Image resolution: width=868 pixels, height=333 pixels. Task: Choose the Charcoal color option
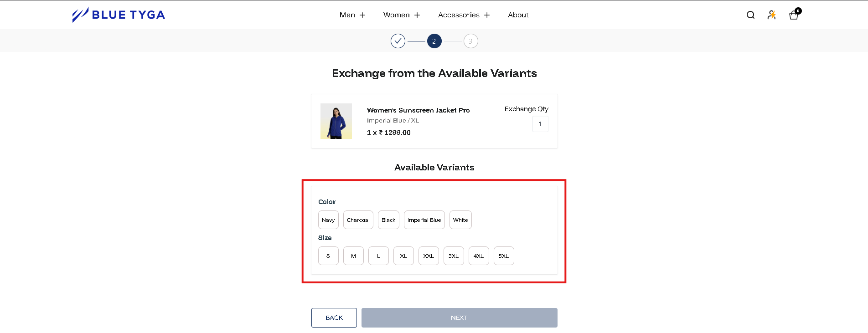pyautogui.click(x=358, y=220)
